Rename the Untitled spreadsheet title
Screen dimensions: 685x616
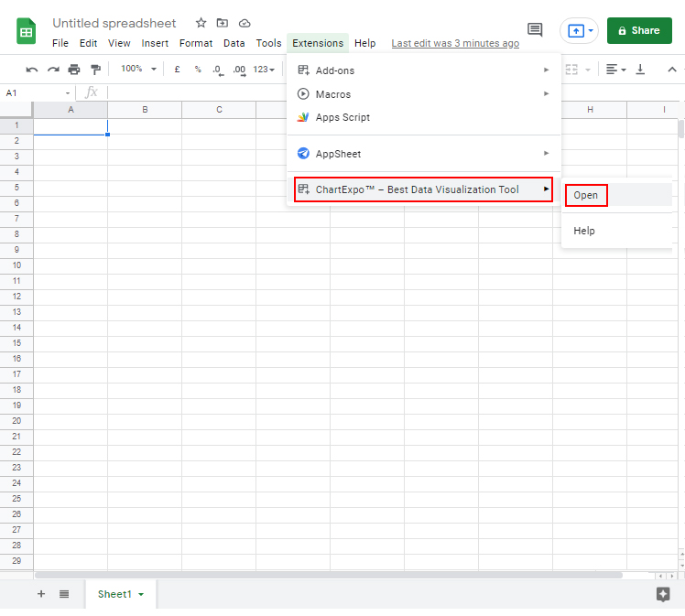114,23
